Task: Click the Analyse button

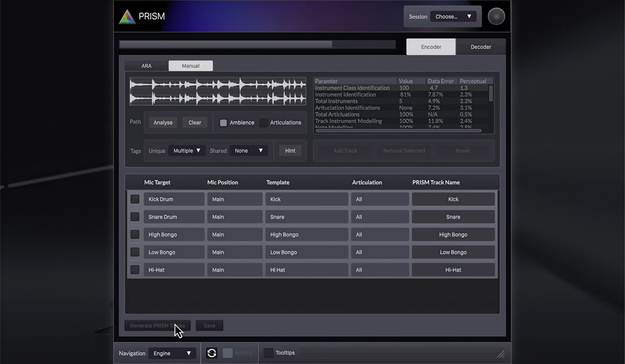Action: 163,122
